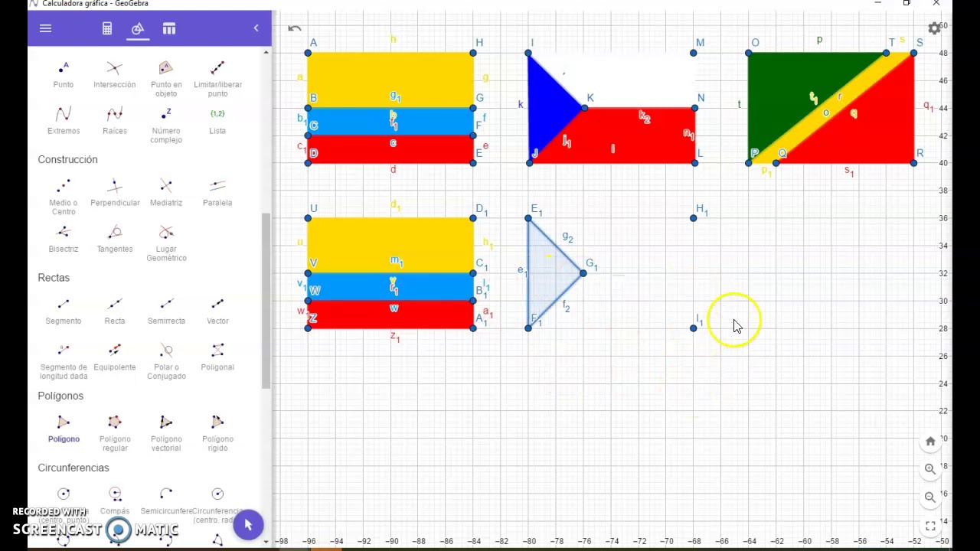
Task: Click the Move tool floating button
Action: [x=248, y=525]
